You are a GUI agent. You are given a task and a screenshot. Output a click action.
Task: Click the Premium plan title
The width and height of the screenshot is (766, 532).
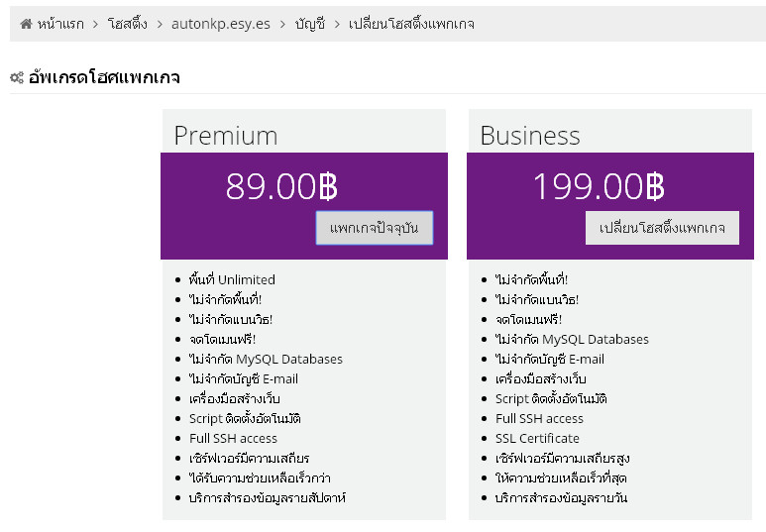click(x=226, y=135)
